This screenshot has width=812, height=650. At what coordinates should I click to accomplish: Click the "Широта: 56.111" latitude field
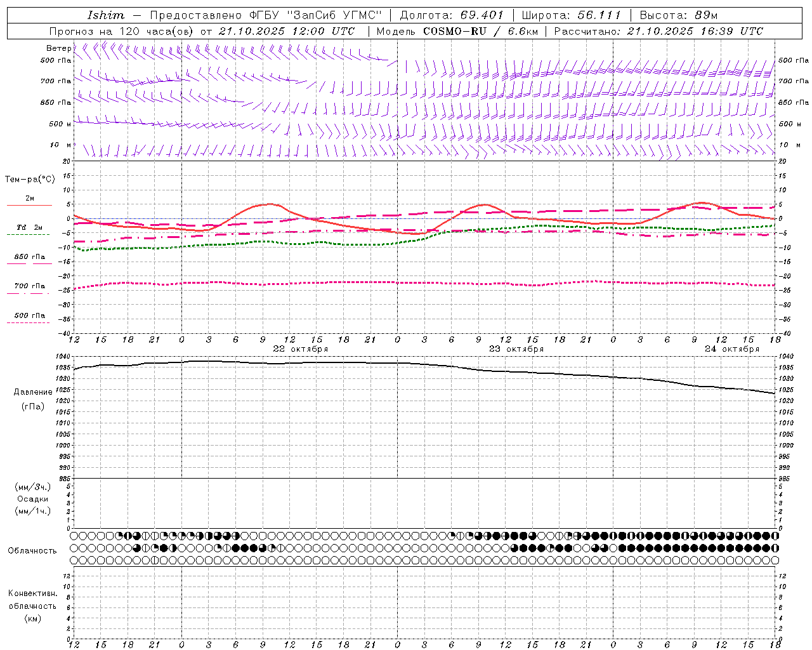(x=571, y=15)
